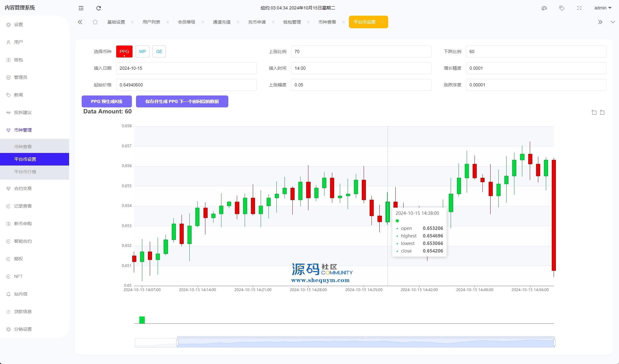Toggle fullscreen mode icon
The height and width of the screenshot is (364, 619).
(x=579, y=8)
